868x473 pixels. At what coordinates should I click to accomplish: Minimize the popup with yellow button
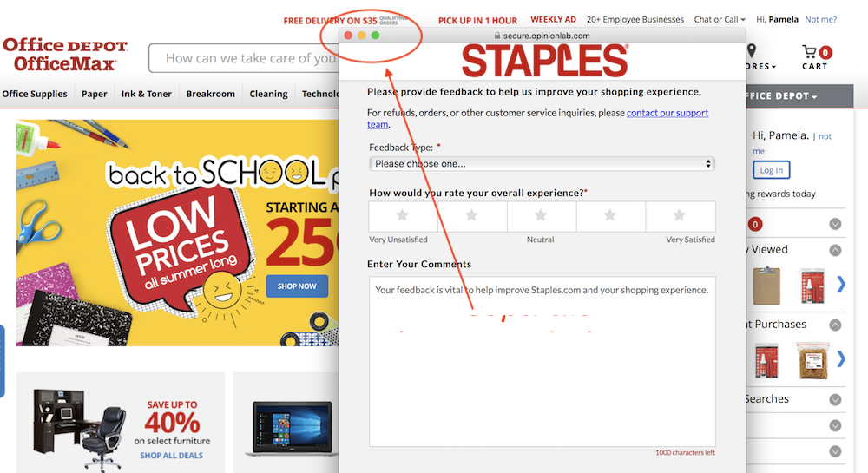pos(361,36)
